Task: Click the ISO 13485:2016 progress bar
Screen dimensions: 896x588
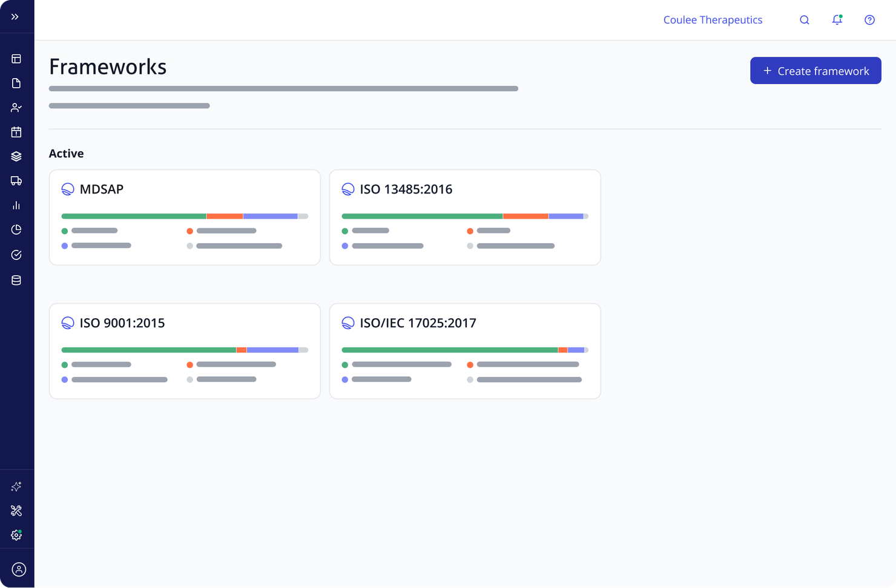Action: (465, 216)
